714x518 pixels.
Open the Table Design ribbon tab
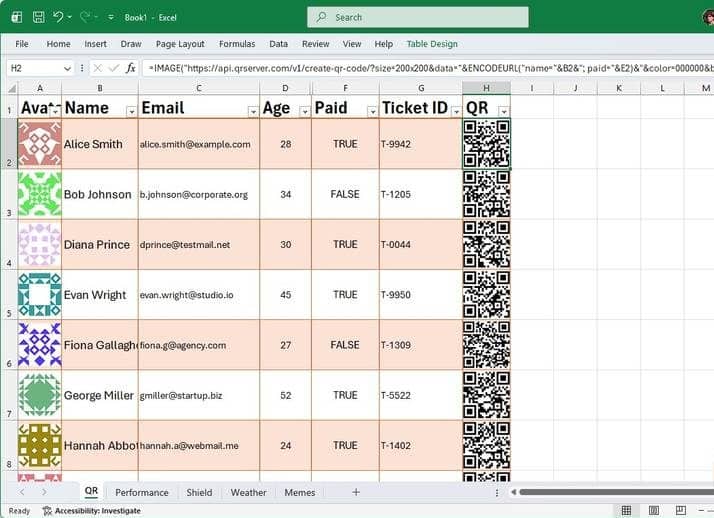[x=432, y=44]
